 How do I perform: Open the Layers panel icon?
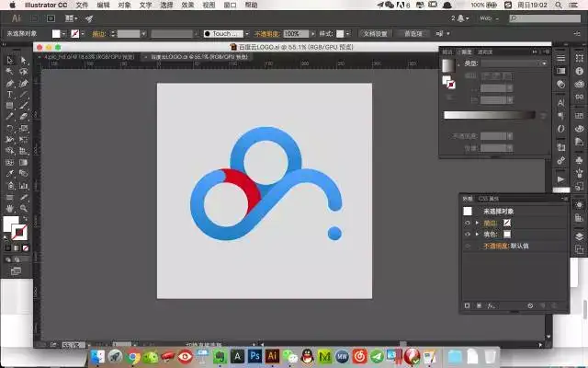580,236
